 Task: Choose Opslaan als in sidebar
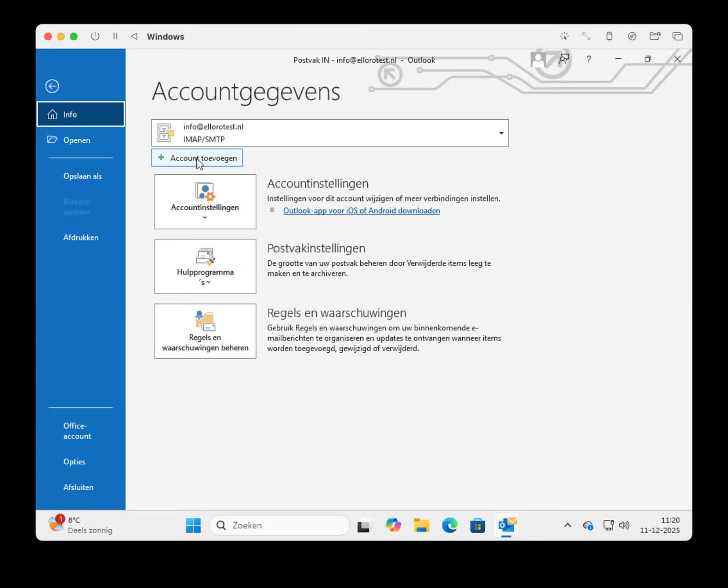pyautogui.click(x=83, y=176)
